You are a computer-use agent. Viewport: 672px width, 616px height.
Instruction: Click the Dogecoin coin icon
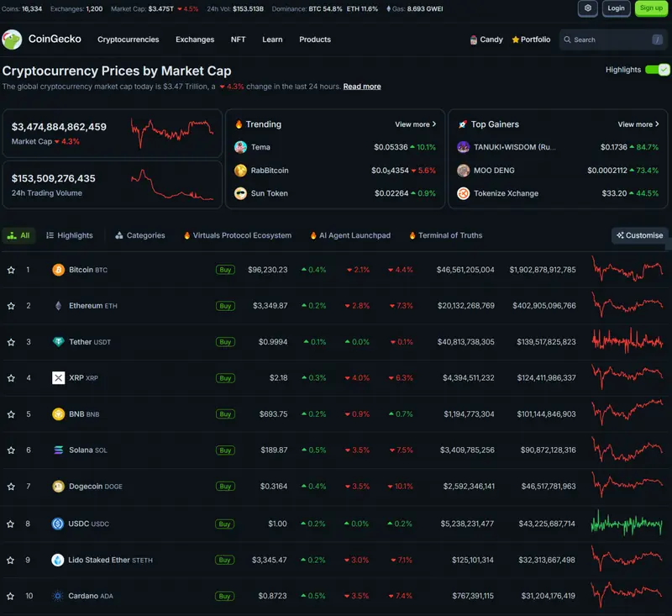pyautogui.click(x=58, y=486)
